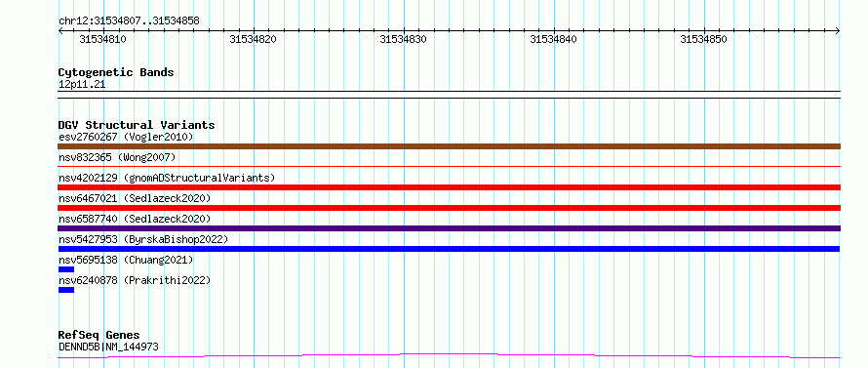Click the thin red nsv832365 variant line
868x368 pixels.
point(449,166)
